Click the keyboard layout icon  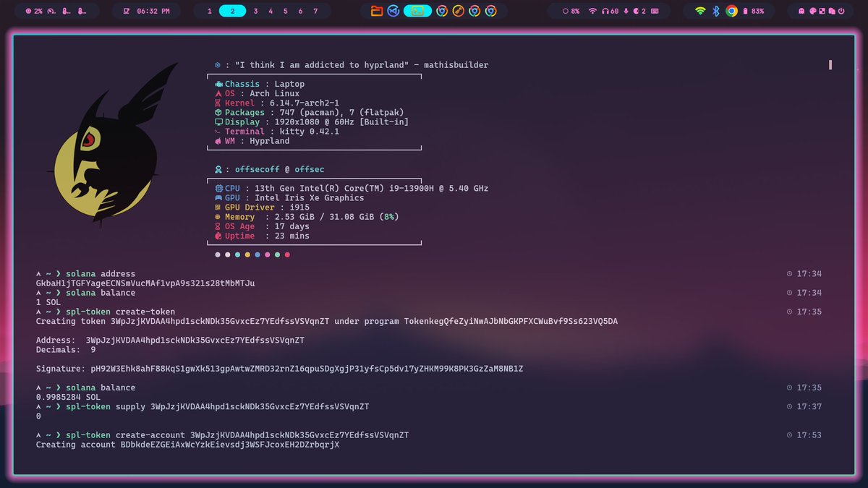point(655,11)
